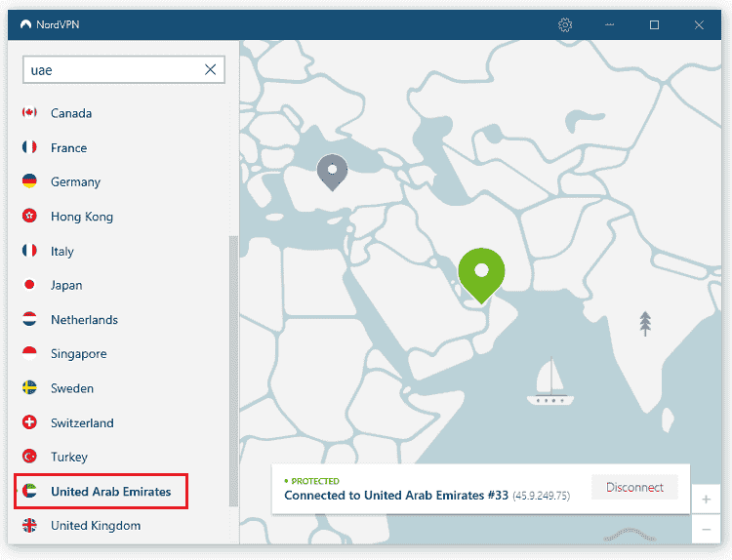Click the gray Turkey map pin
Screen dimensions: 732x560
click(x=333, y=173)
